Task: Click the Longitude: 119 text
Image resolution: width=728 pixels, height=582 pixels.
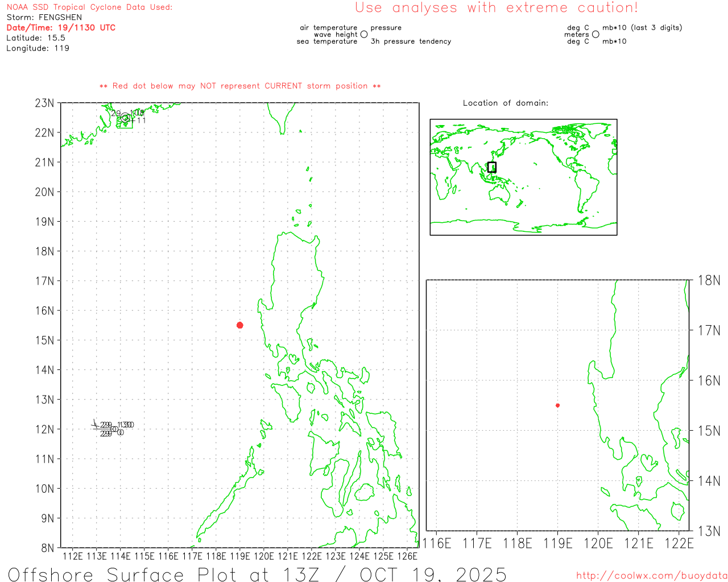Action: coord(38,48)
